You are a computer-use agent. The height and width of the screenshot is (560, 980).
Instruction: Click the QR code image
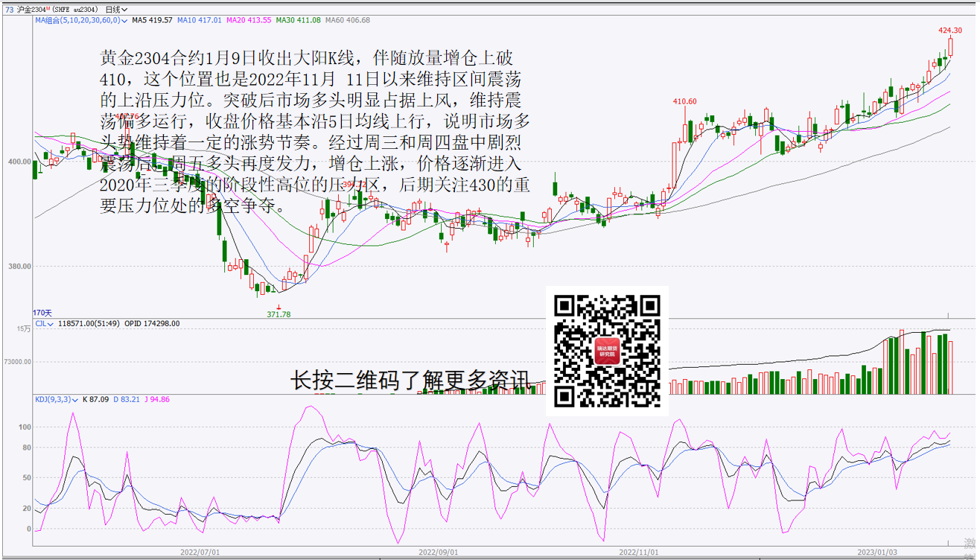[607, 351]
